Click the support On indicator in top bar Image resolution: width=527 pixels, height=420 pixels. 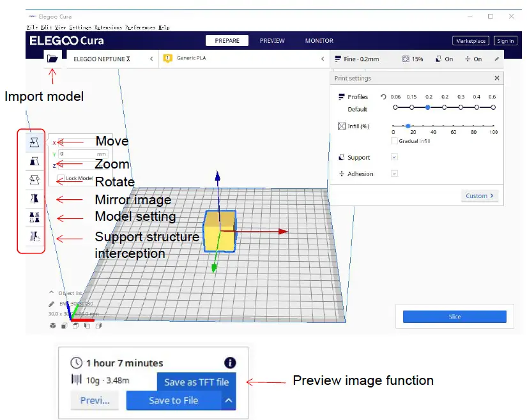point(444,59)
